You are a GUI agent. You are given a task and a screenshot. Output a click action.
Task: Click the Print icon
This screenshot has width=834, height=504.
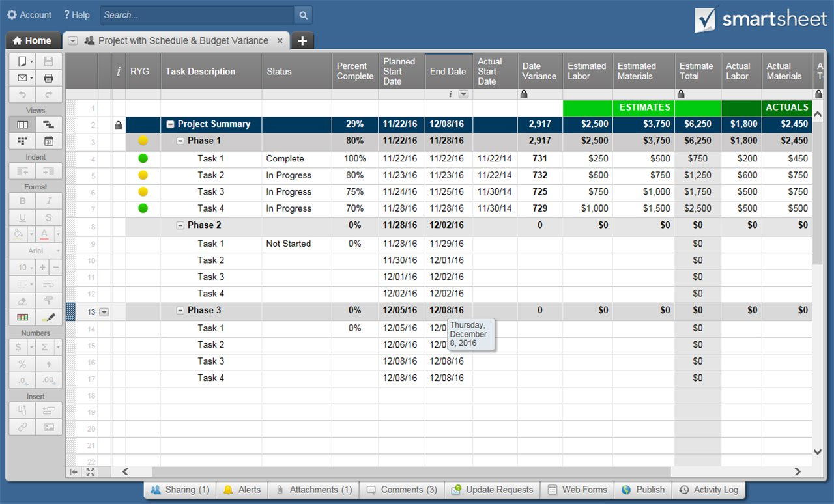(48, 78)
